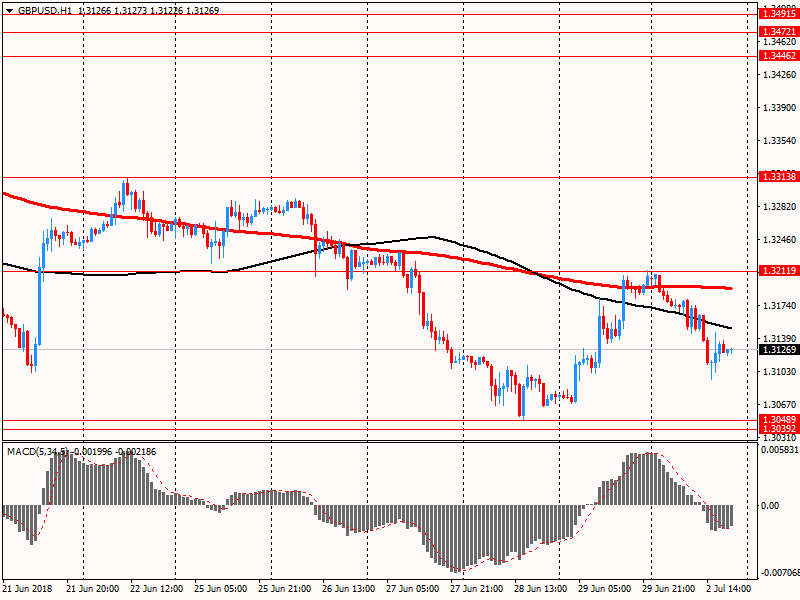Click the 1.32460 price axis value
800x600 pixels.
click(780, 239)
